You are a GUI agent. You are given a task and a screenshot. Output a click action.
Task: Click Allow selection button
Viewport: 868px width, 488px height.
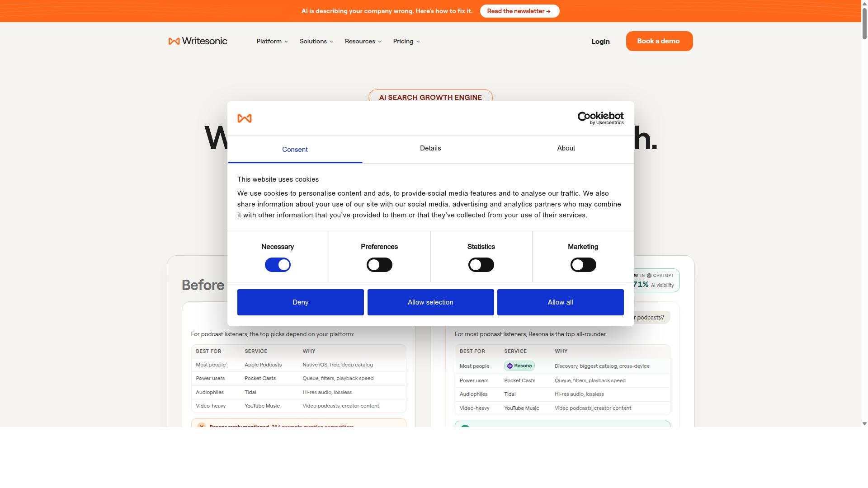430,302
